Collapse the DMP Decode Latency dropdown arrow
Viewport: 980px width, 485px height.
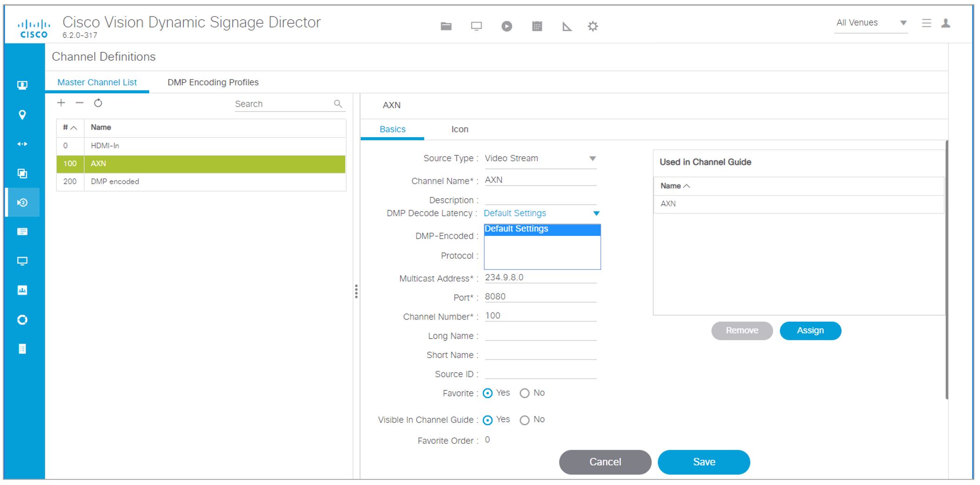click(596, 214)
